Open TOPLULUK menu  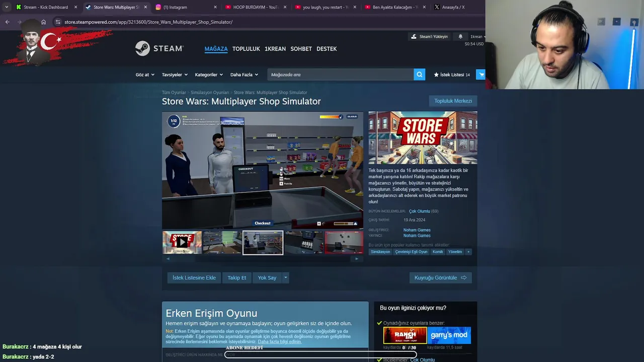coord(246,49)
